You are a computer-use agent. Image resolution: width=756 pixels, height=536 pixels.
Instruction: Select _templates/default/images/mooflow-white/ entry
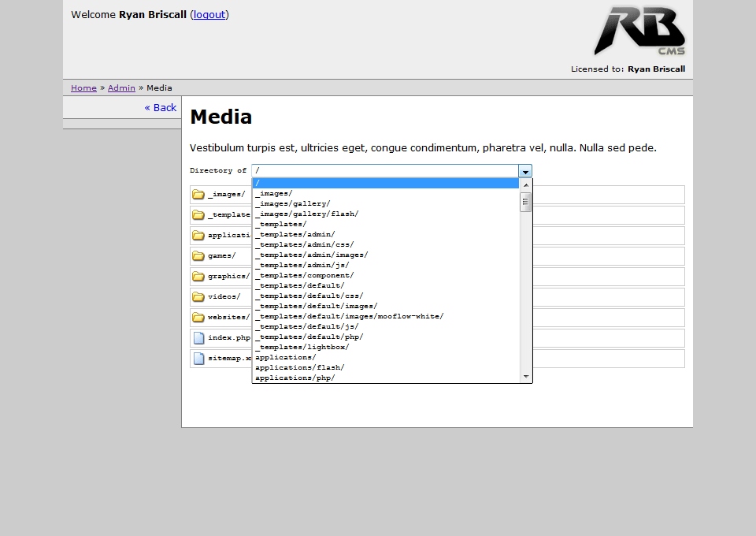point(349,316)
